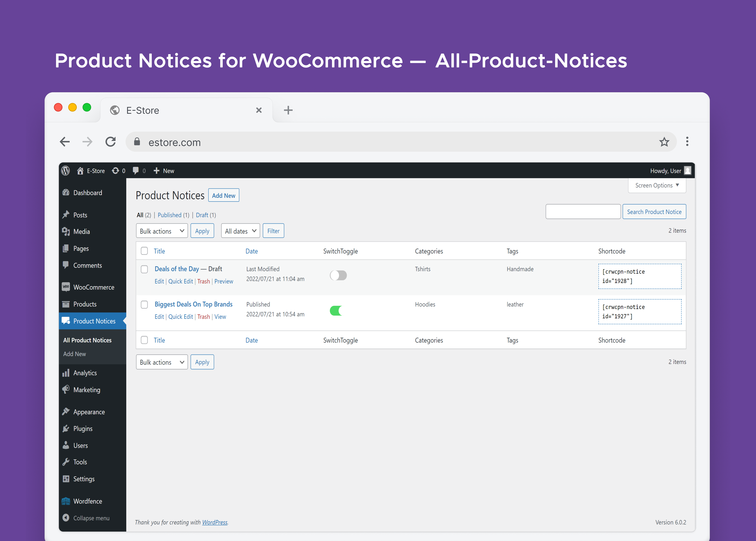The image size is (756, 541).
Task: Click the Collapse menu arrow icon
Action: (x=66, y=518)
